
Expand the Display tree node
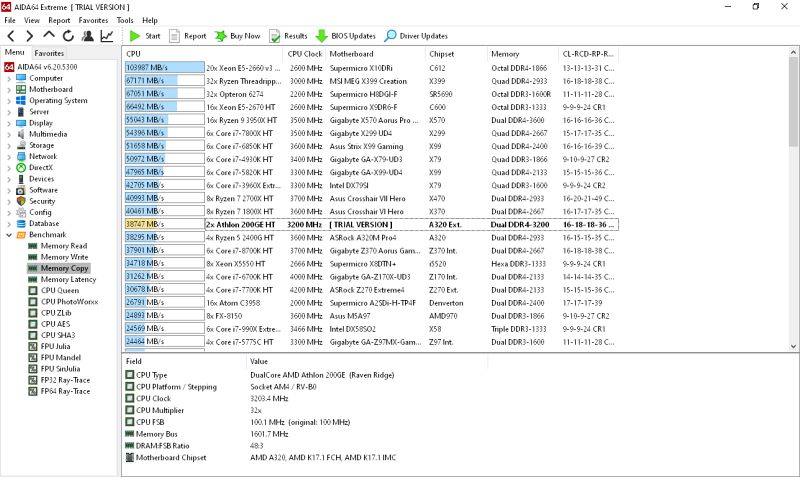pos(9,123)
